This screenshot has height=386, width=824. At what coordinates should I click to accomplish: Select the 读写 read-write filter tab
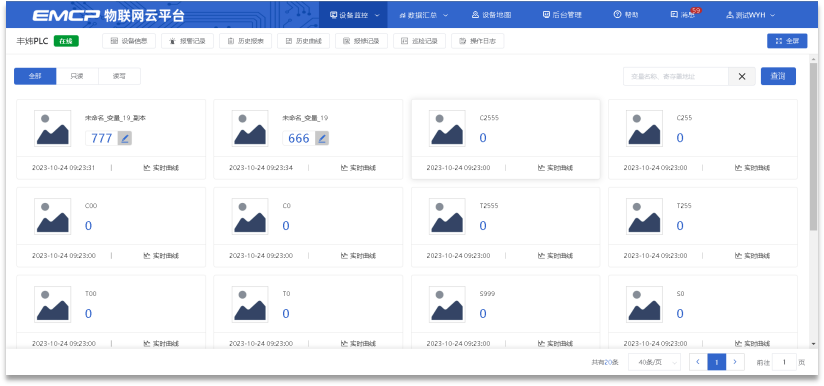(119, 76)
